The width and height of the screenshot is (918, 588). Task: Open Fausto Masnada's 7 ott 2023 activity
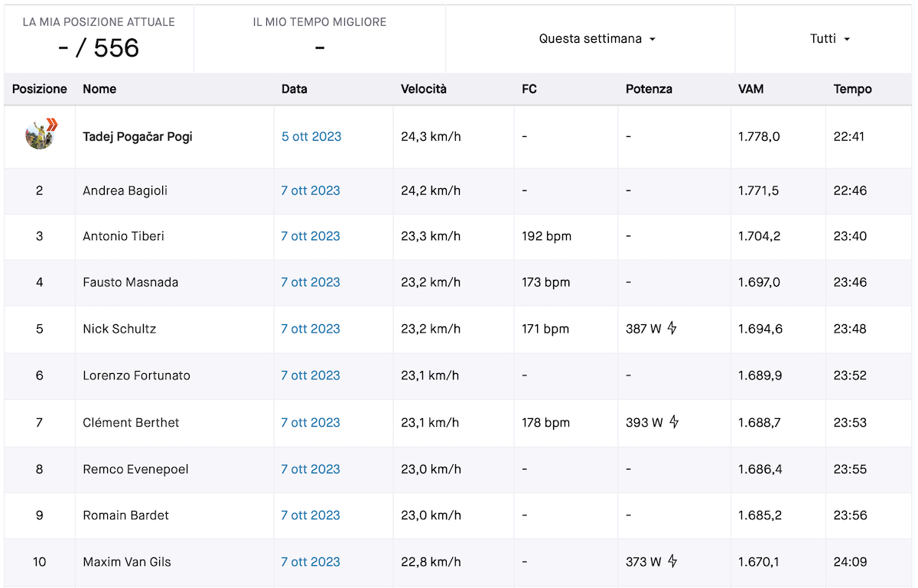tap(311, 282)
